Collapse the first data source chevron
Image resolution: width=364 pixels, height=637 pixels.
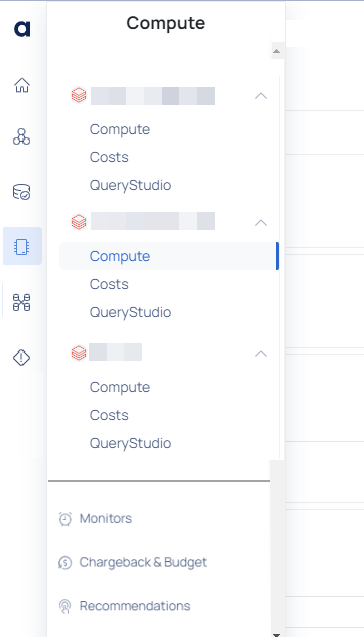[261, 96]
